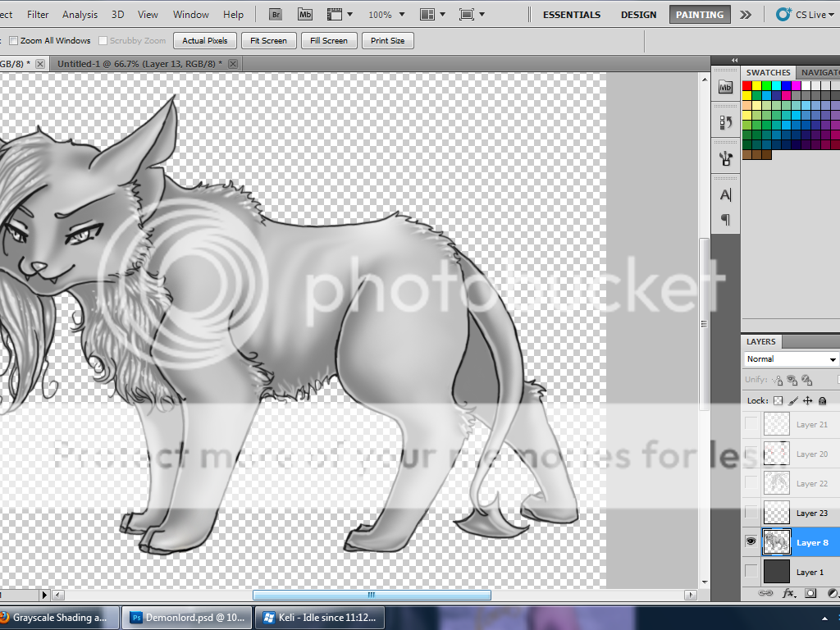Open the Paragraph panel icon

725,220
